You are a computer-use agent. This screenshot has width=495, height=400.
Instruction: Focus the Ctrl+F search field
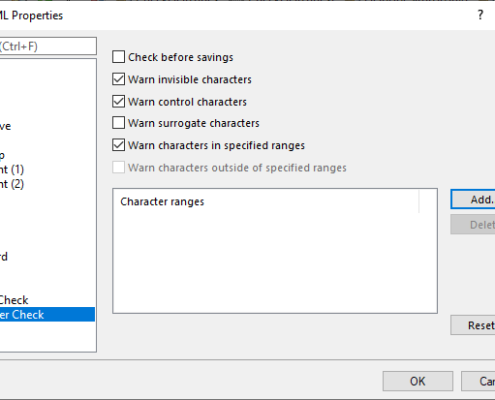pyautogui.click(x=48, y=46)
